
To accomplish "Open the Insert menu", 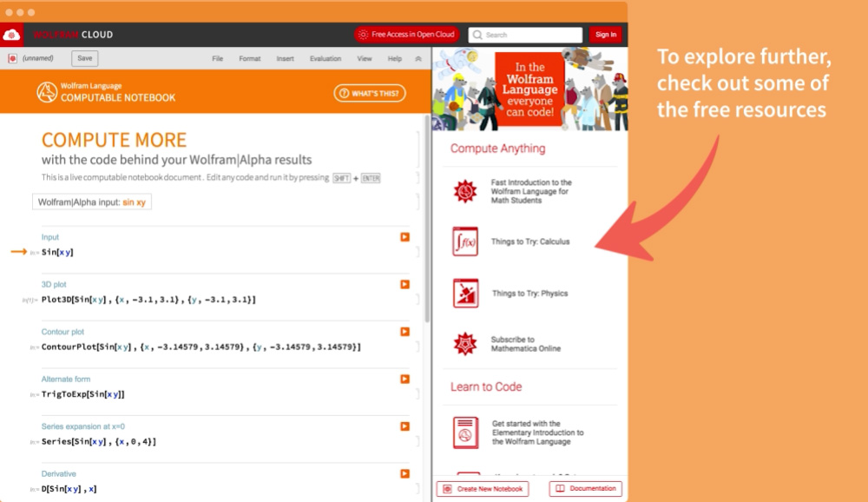I will point(285,59).
